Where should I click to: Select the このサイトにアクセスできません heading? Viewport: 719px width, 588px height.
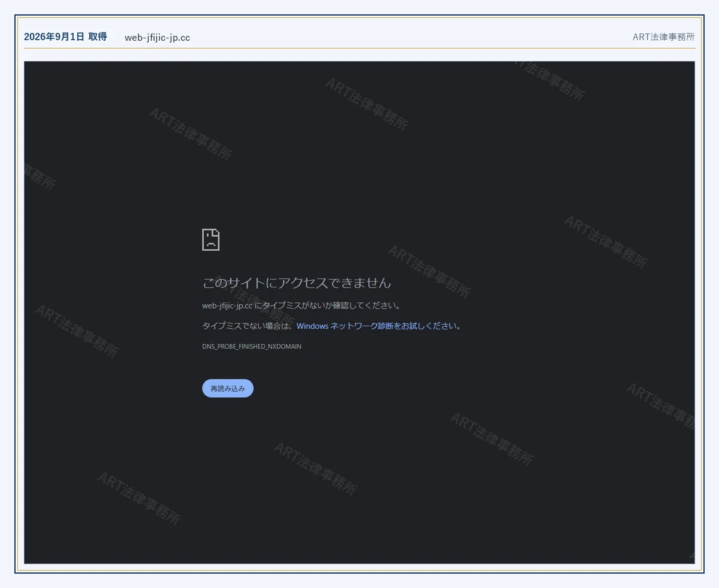pos(297,283)
